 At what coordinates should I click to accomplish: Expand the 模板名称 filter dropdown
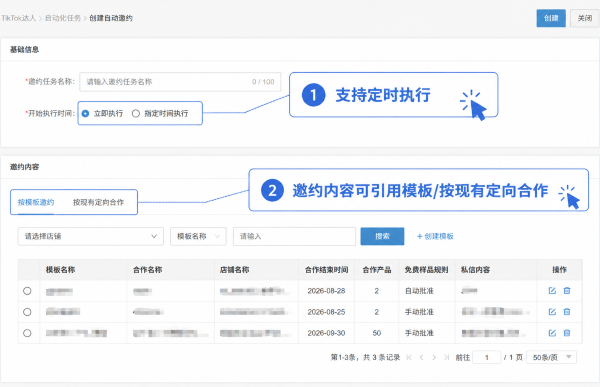[x=198, y=237]
